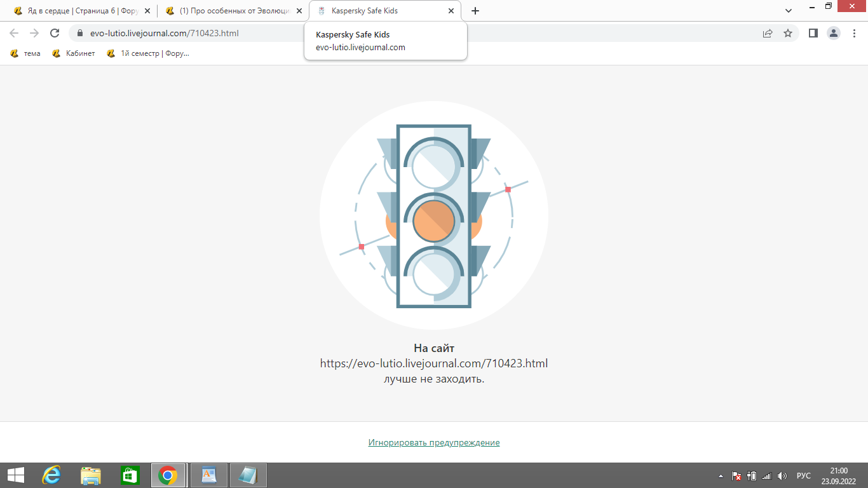The height and width of the screenshot is (488, 868).
Task: View site info via the padlock icon
Action: [x=80, y=33]
